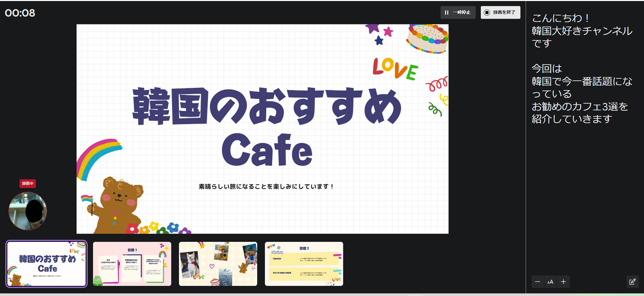
Task: Open the script editing pencil icon
Action: tap(633, 281)
